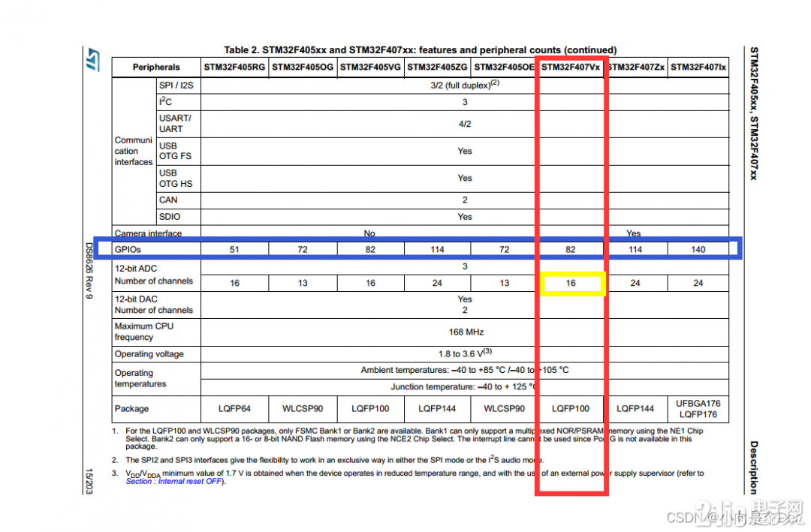Click GPIO value 82 under STM32F407Vx
811x532 pixels.
tap(571, 250)
